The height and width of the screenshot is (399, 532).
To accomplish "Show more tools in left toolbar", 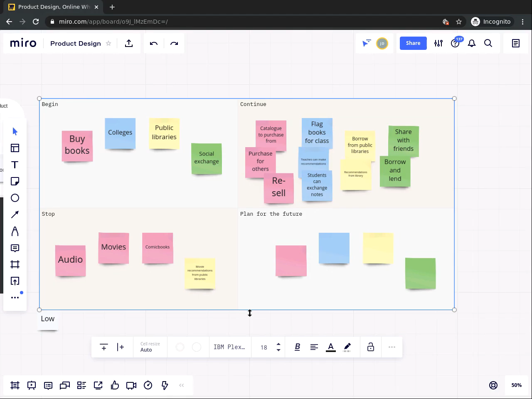I will [15, 298].
